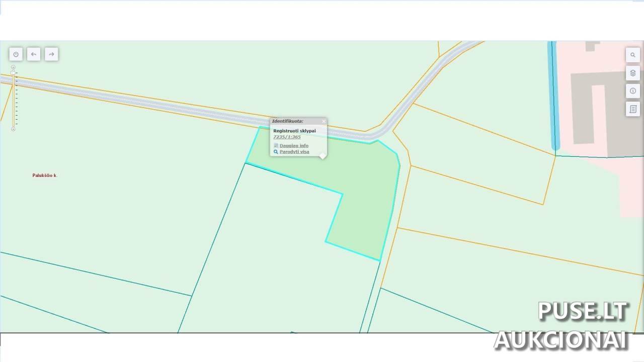The image size is (644, 362).
Task: Click the Palukščio k. map label
Action: click(45, 175)
